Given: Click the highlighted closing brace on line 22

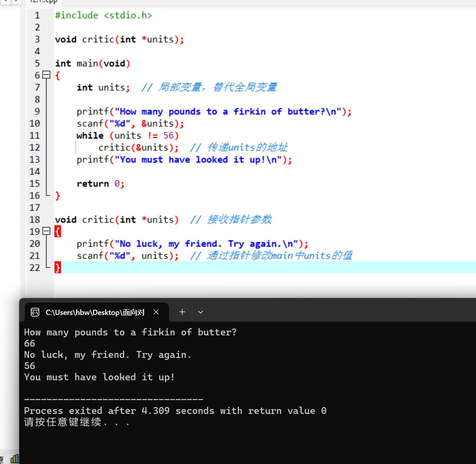Looking at the screenshot, I should tap(58, 267).
